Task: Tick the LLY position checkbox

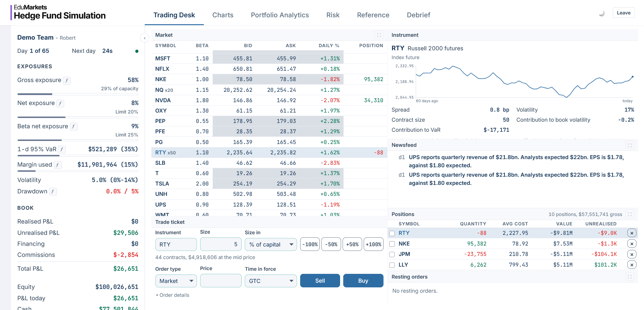Action: click(x=392, y=265)
